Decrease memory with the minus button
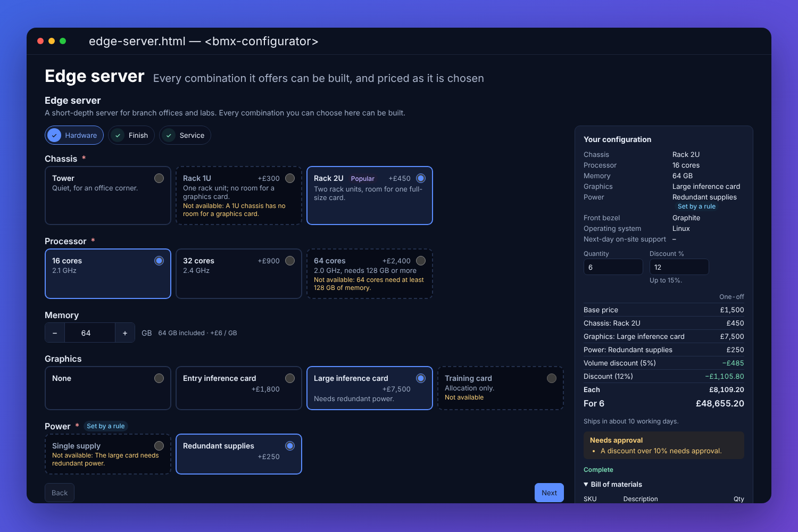Image resolution: width=798 pixels, height=532 pixels. 55,333
